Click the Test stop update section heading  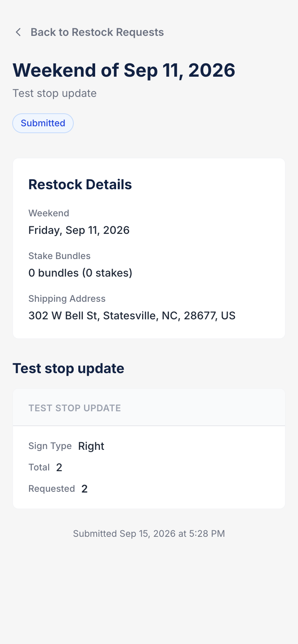click(68, 369)
